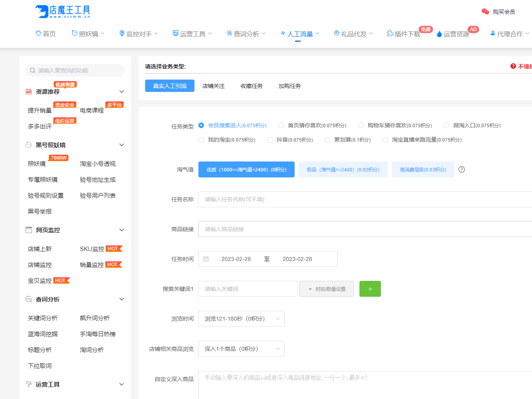Click the 礼品代发 gift icon
This screenshot has height=399, width=532.
click(337, 33)
